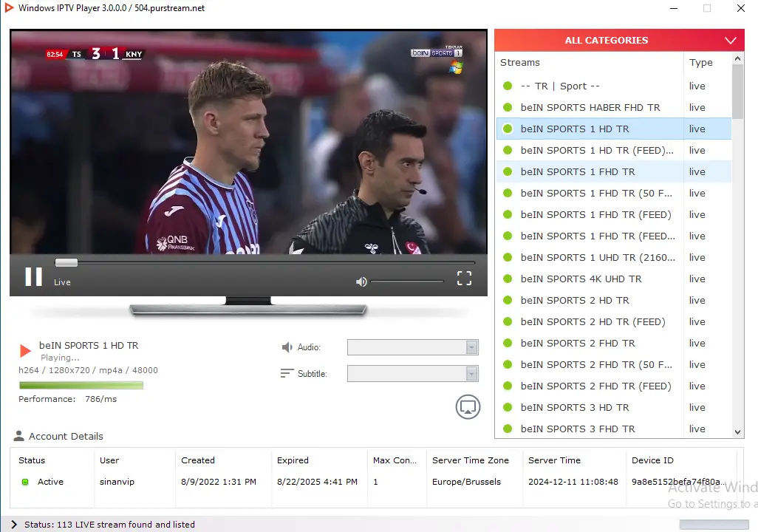Select the '-- TR | Sport --' stream row

[x=614, y=86]
